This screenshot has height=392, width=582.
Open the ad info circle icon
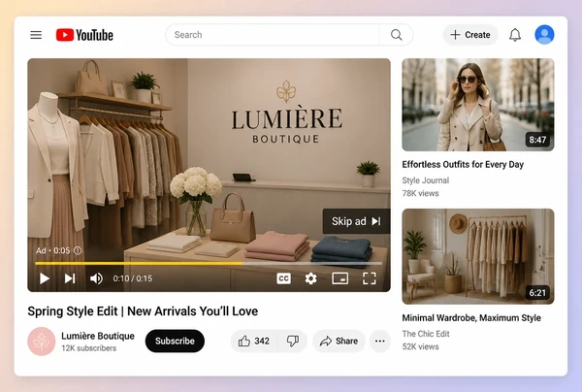point(78,250)
